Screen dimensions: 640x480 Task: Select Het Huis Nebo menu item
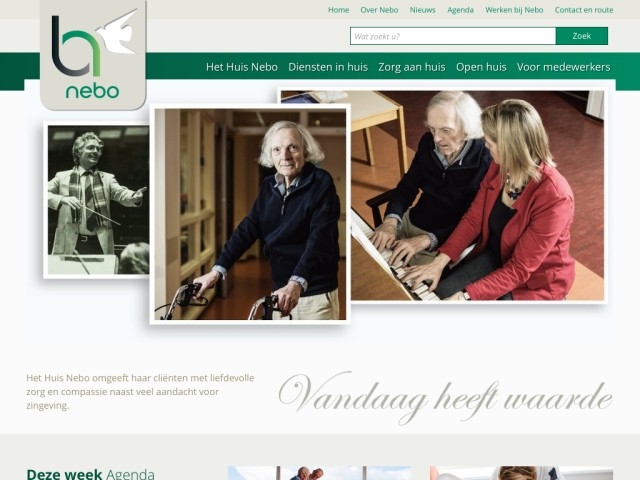(x=242, y=67)
